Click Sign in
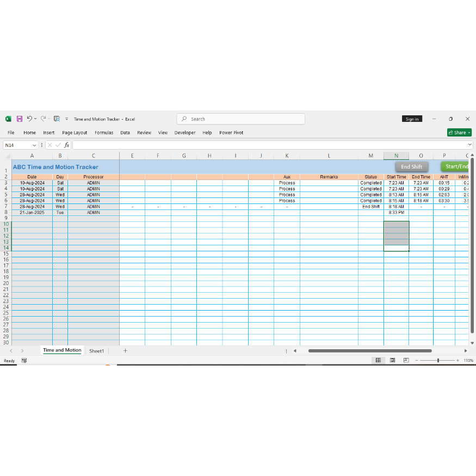 point(412,119)
